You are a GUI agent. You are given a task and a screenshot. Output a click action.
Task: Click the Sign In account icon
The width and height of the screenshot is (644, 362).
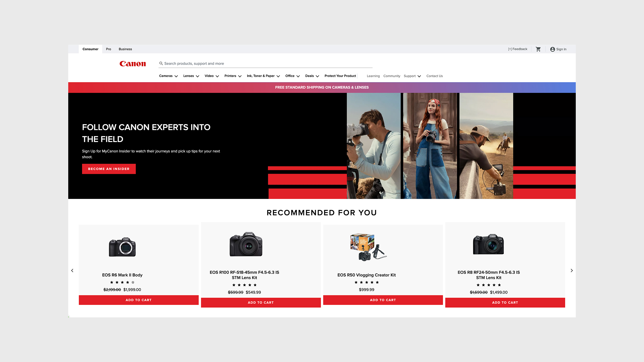[x=552, y=49]
